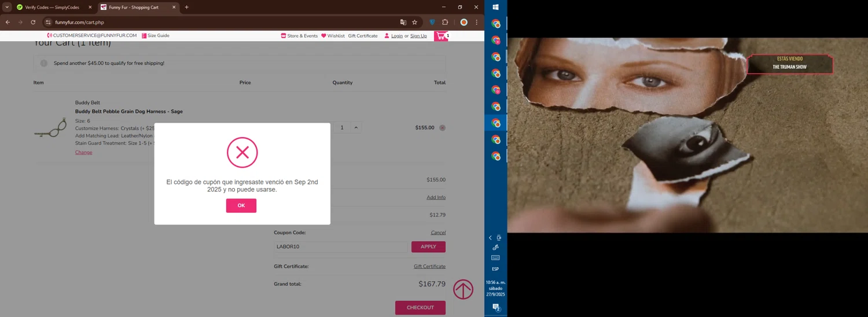Apply the LABOR10 coupon code
Image resolution: width=868 pixels, height=317 pixels.
[x=428, y=247]
